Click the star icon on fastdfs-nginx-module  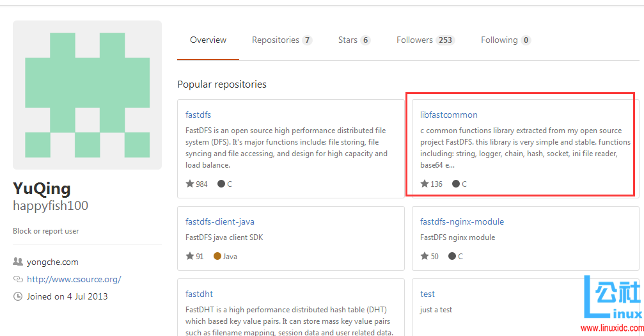click(x=425, y=256)
